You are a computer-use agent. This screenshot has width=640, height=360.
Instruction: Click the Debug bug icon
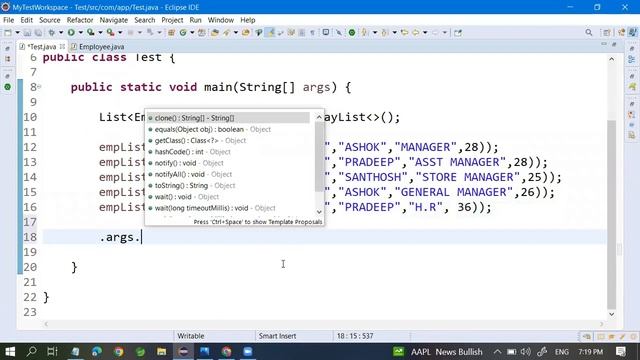51,33
